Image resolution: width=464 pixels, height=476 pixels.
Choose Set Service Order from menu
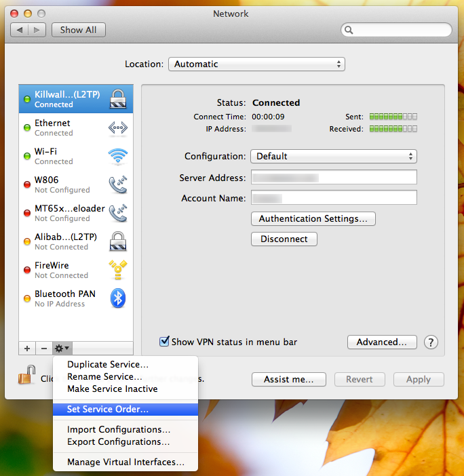tap(108, 410)
